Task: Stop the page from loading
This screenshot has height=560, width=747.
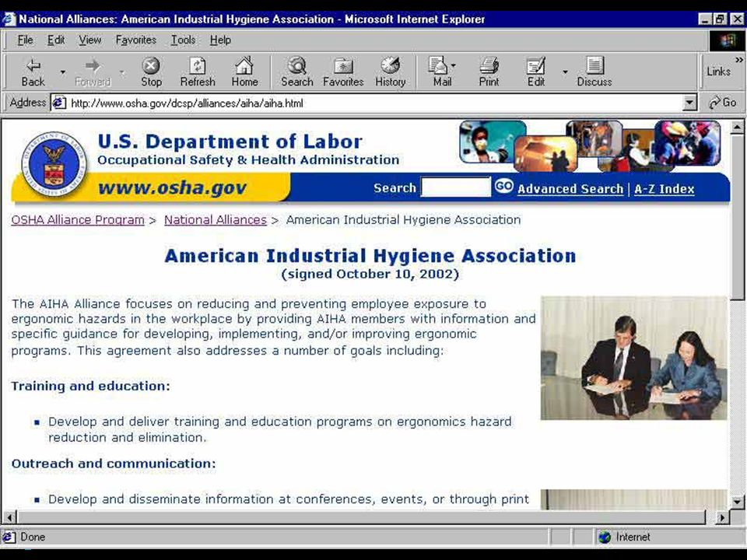Action: (x=151, y=72)
